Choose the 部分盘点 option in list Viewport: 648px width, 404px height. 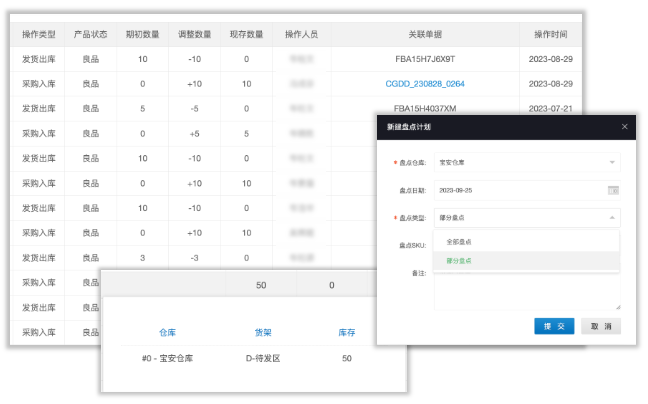click(459, 261)
